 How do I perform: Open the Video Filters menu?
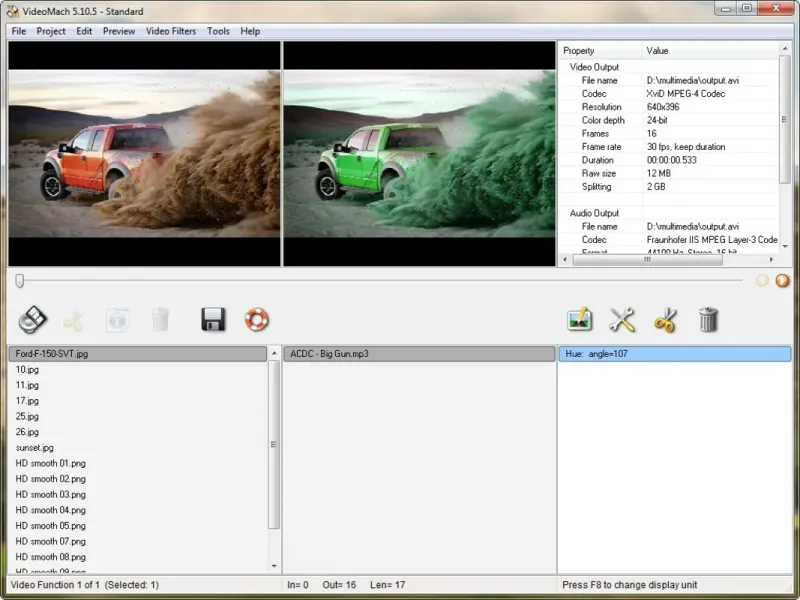pyautogui.click(x=171, y=31)
